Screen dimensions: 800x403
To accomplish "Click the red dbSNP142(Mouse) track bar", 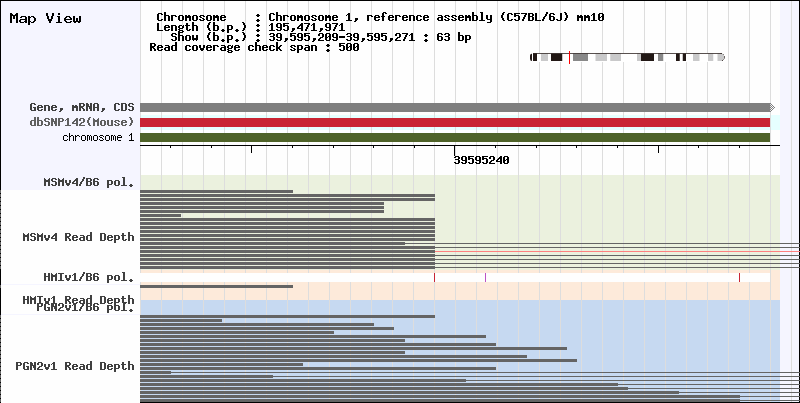I will tap(455, 122).
